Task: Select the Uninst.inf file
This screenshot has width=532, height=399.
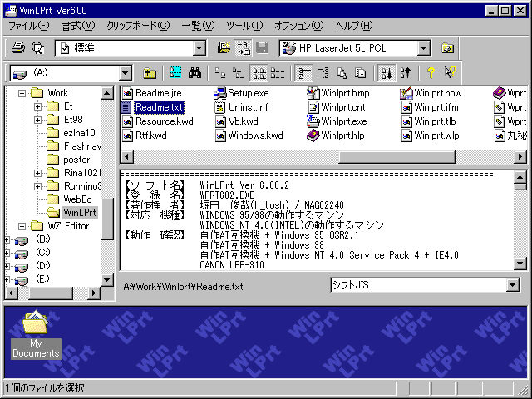Action: (x=242, y=107)
